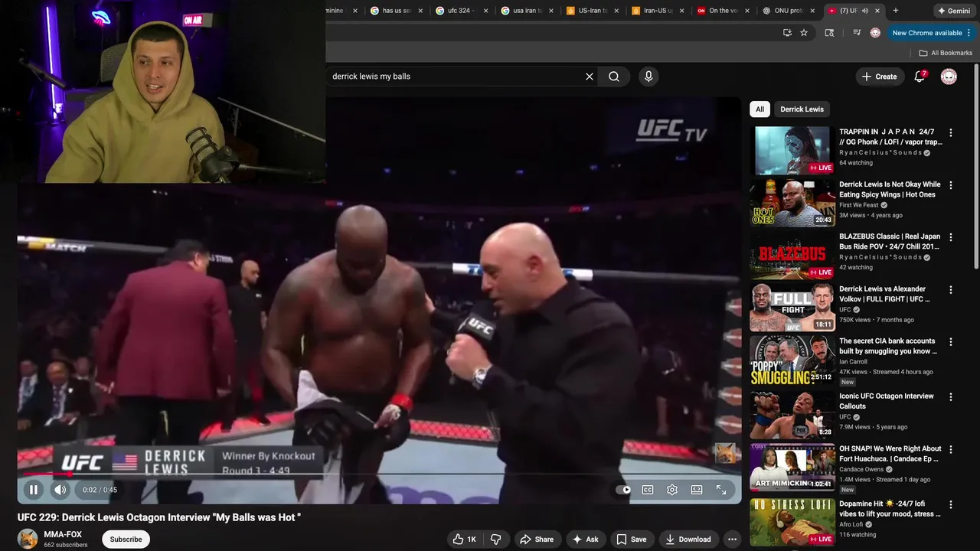The height and width of the screenshot is (551, 980).
Task: Open options for Dopamine Hit lofi video
Action: tap(951, 505)
